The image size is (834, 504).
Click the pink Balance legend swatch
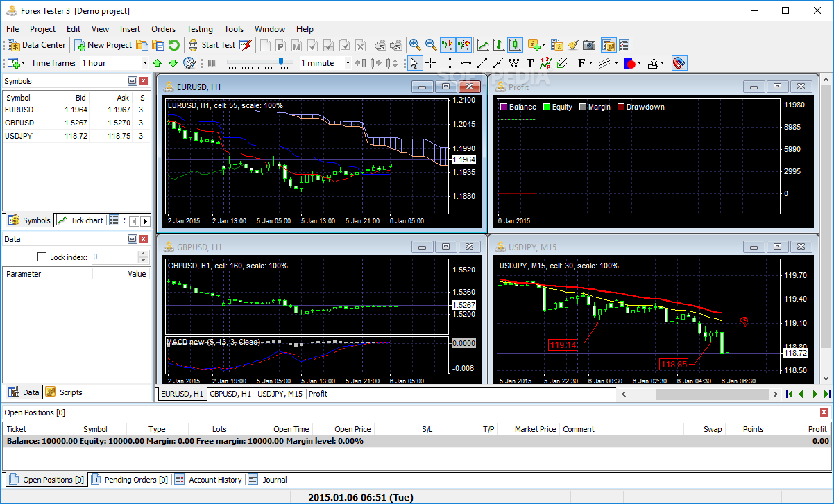pos(503,107)
